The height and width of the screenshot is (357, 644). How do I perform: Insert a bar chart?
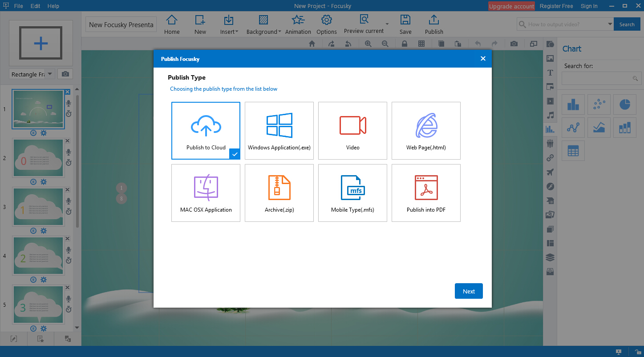pyautogui.click(x=573, y=104)
